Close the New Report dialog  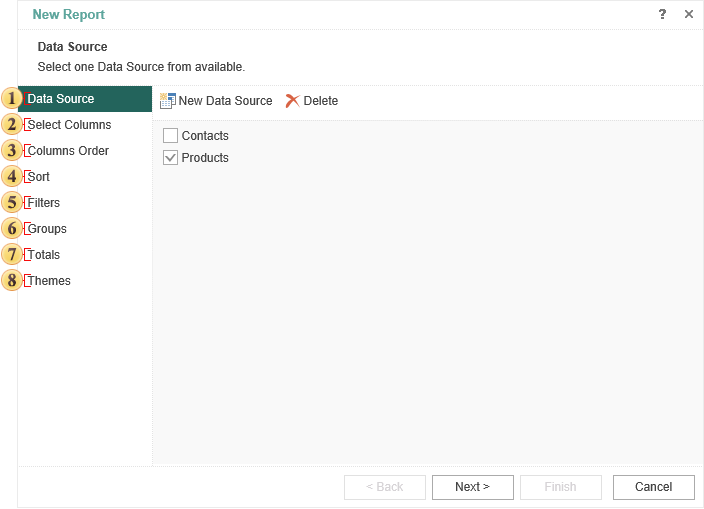689,14
